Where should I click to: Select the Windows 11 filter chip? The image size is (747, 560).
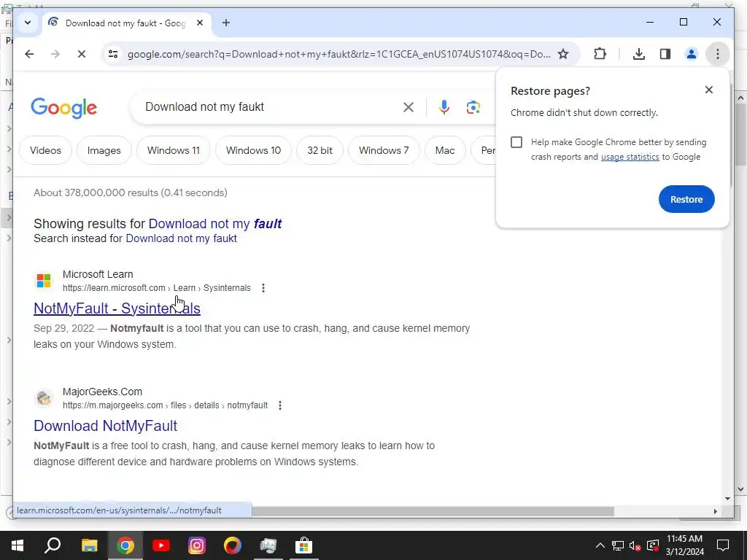pyautogui.click(x=174, y=150)
